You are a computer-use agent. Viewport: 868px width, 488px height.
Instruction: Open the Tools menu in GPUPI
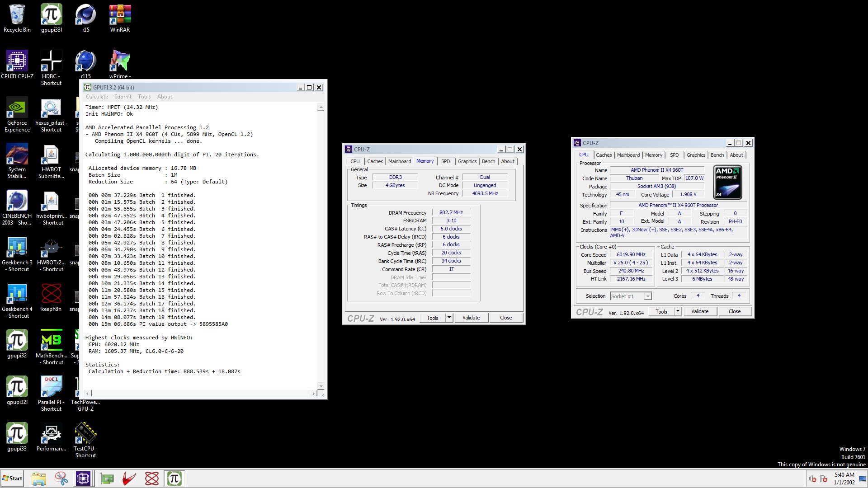[x=144, y=97]
